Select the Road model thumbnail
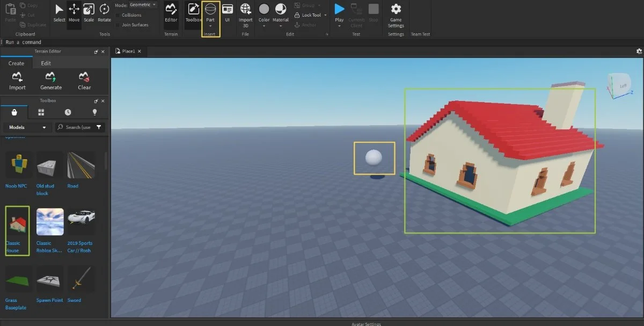This screenshot has width=644, height=326. (x=80, y=165)
